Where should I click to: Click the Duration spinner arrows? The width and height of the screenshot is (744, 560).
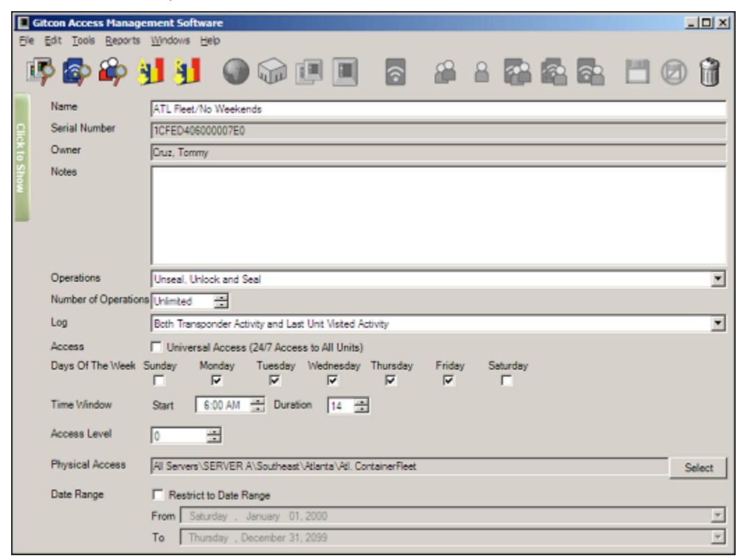pyautogui.click(x=362, y=405)
